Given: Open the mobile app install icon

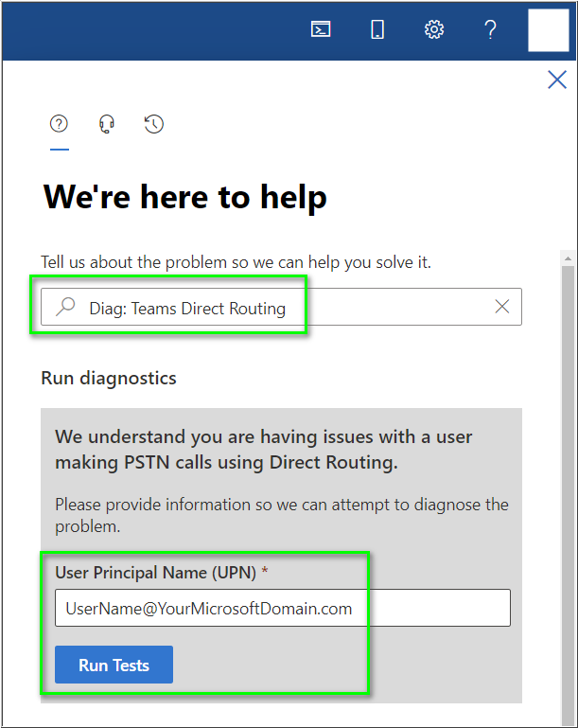Looking at the screenshot, I should (377, 29).
